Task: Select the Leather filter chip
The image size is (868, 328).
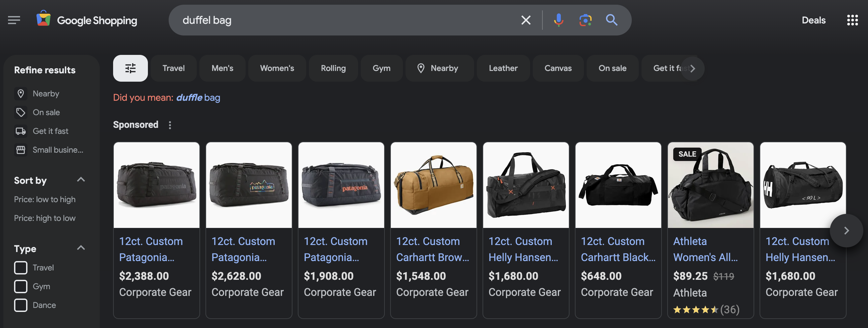Action: pyautogui.click(x=503, y=68)
